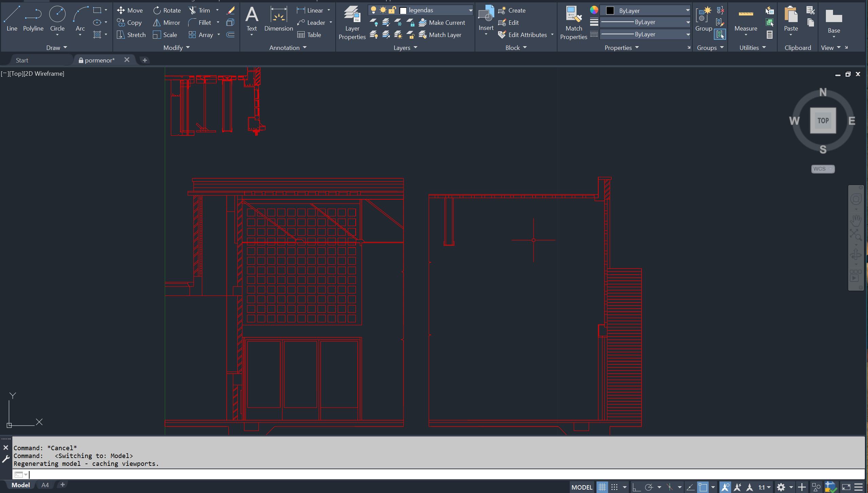Toggle object snap tracking in status bar
Viewport: 868px width, 493px height.
point(690,487)
